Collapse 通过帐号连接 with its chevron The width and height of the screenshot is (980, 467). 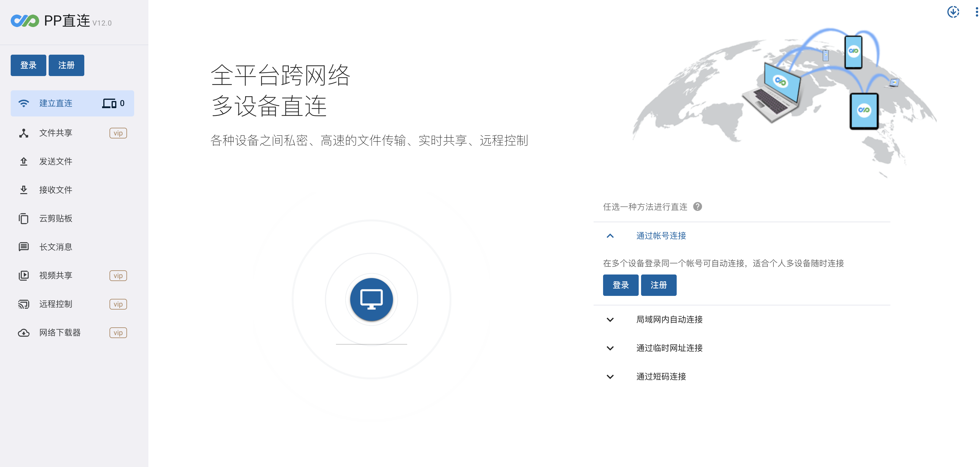coord(610,236)
